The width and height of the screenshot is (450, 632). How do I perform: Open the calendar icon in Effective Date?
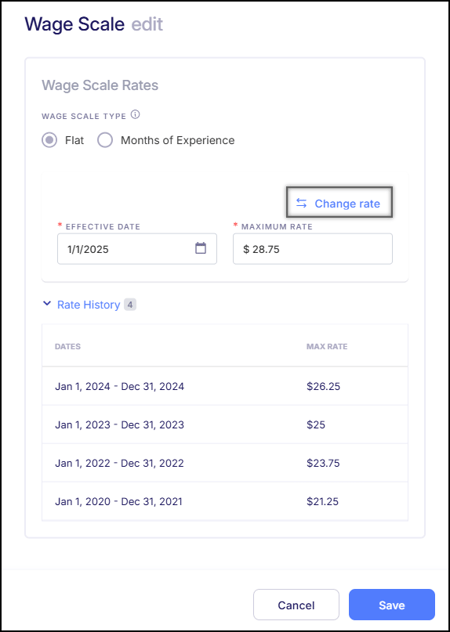[200, 248]
